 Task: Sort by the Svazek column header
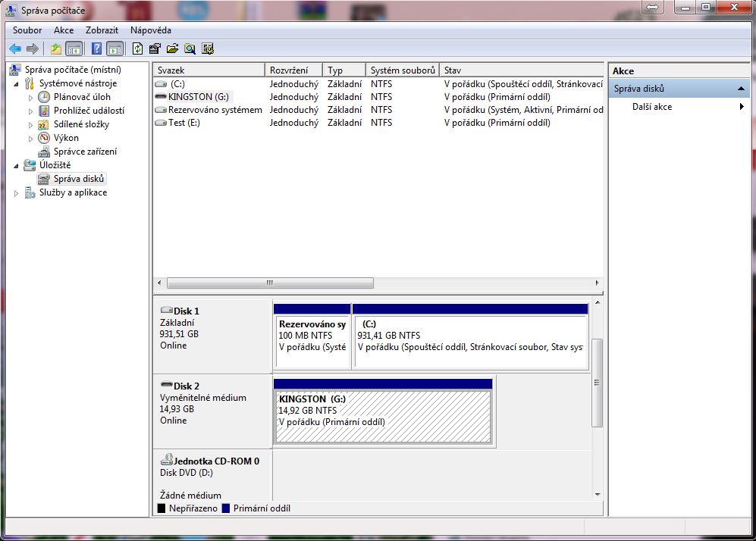pos(209,70)
